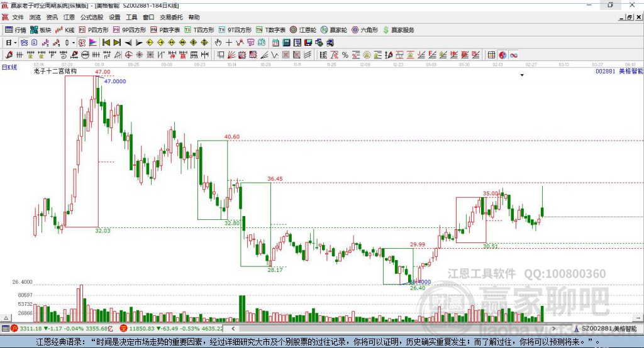The image size is (644, 348).
Task: Open the 浏览 menu
Action: [35, 17]
